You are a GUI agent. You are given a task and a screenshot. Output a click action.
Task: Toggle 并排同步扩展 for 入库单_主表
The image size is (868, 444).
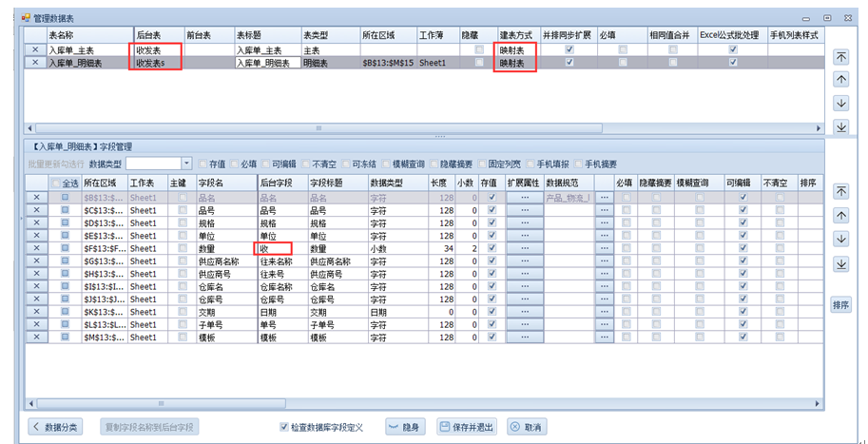pos(569,49)
